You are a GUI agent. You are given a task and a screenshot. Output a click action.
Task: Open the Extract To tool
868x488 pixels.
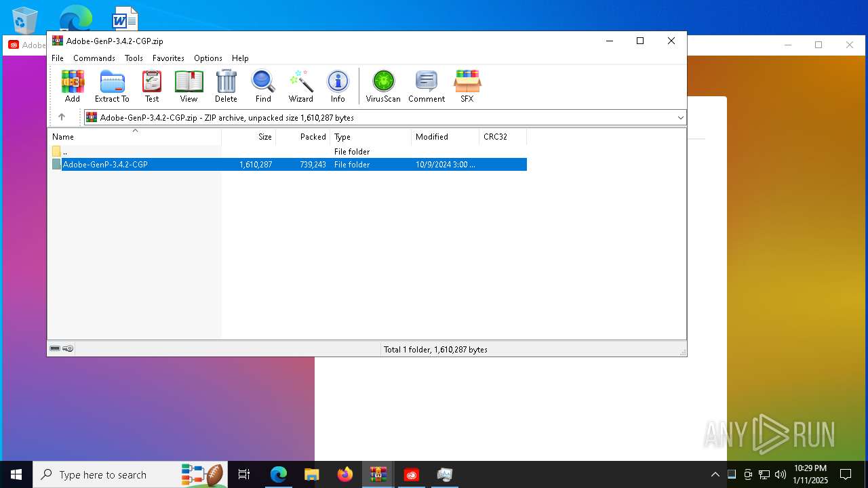112,86
